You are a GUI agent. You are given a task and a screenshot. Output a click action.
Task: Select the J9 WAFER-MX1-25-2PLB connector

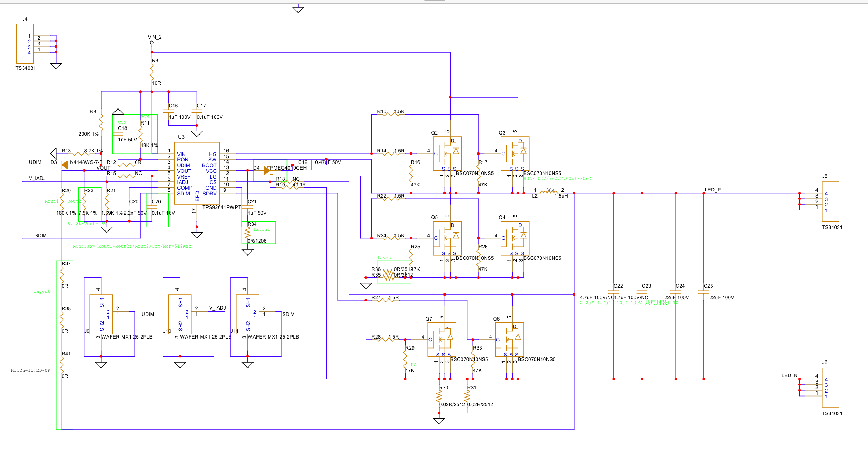click(x=101, y=314)
